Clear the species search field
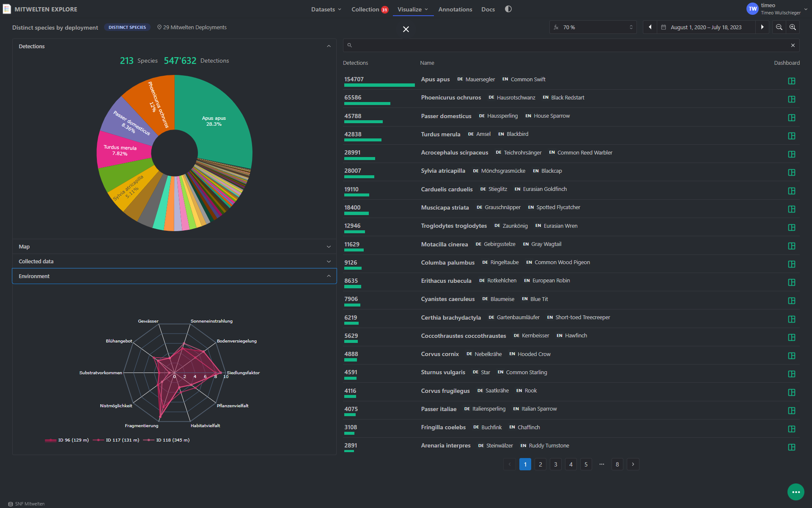The width and height of the screenshot is (812, 508). pos(793,45)
